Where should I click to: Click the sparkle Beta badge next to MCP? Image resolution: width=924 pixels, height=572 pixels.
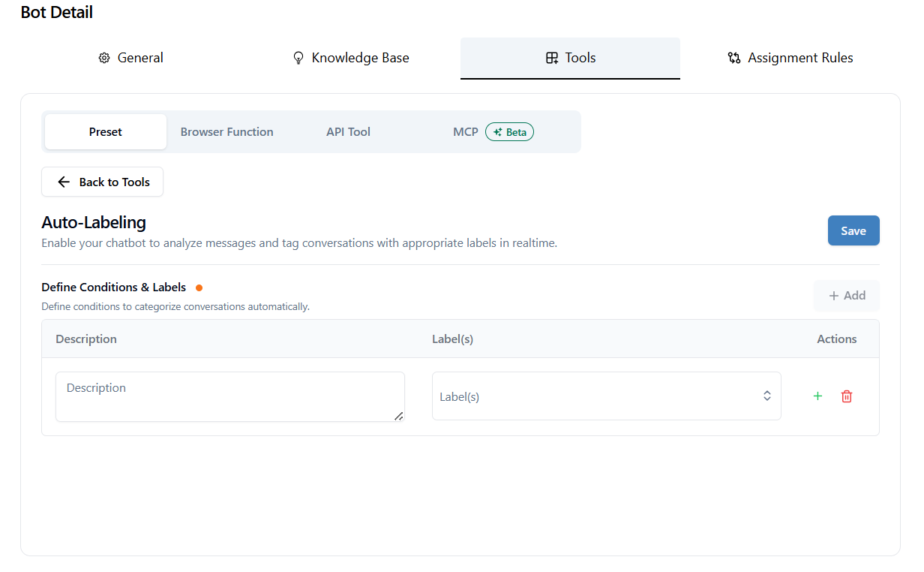pos(510,132)
